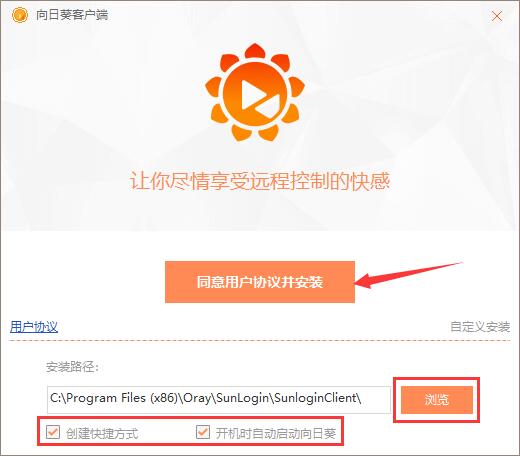Click the 开机时自动启动向日葵 label text

tap(276, 434)
